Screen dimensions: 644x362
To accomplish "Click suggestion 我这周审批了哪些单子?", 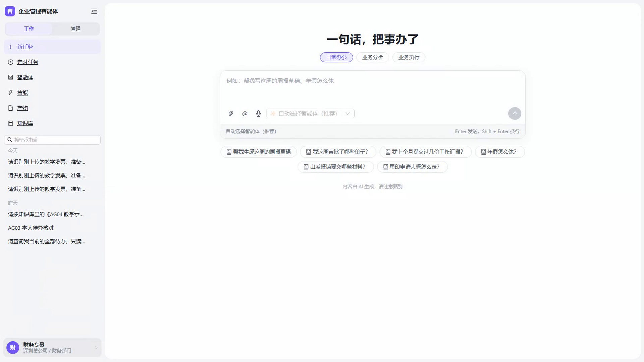I will (338, 152).
